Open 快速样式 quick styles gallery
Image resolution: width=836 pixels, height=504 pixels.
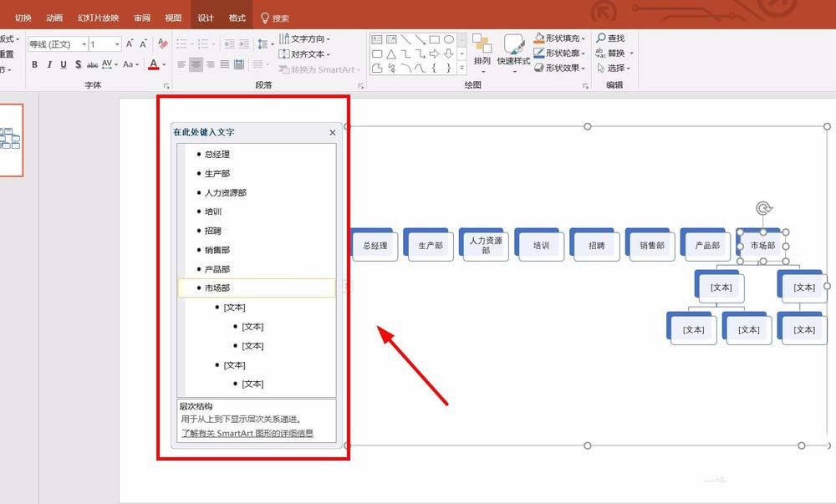coord(513,53)
